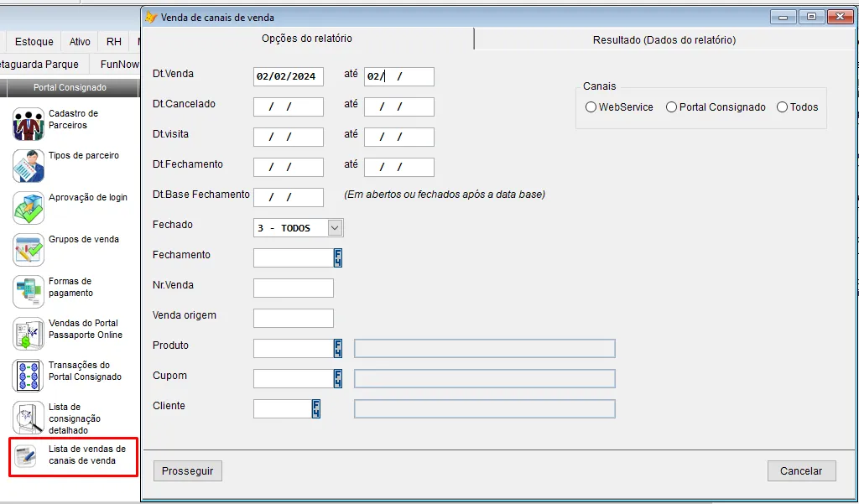The image size is (859, 504).
Task: Open Formas de pagamento icon
Action: (28, 292)
